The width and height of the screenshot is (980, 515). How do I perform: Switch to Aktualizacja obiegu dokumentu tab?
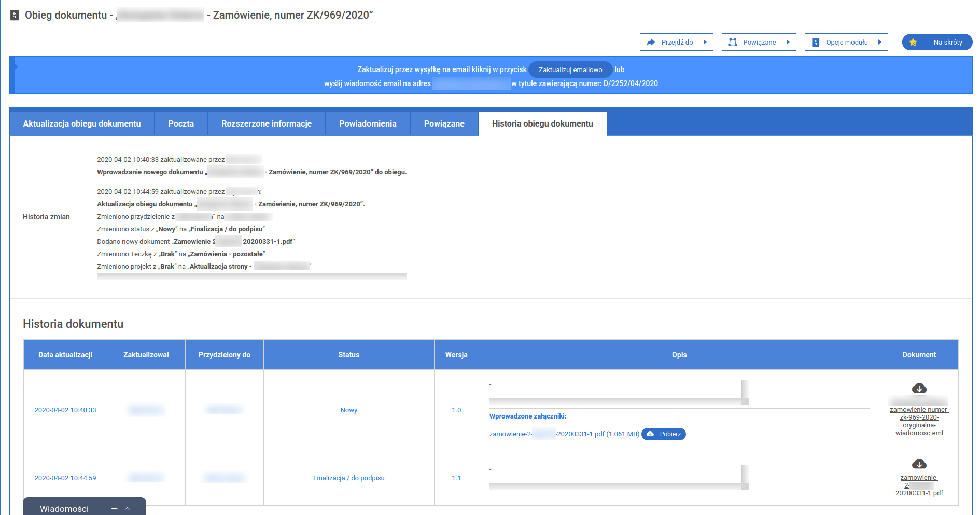point(82,124)
